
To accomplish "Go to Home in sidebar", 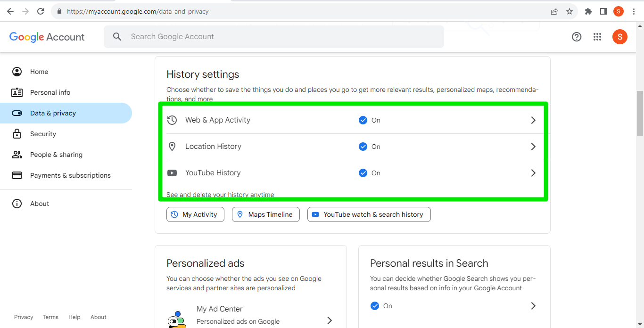I will point(66,72).
